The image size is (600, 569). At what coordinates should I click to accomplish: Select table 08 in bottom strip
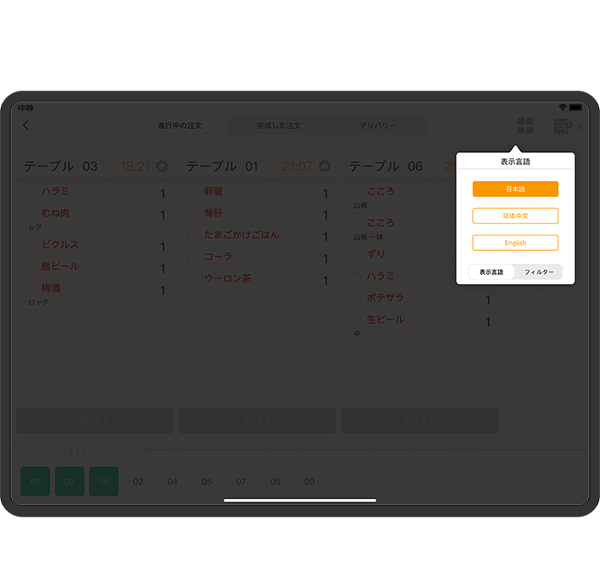pyautogui.click(x=275, y=481)
